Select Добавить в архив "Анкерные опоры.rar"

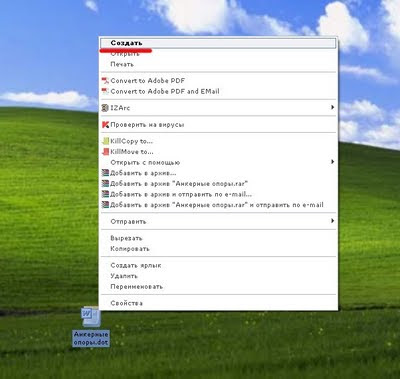point(218,184)
